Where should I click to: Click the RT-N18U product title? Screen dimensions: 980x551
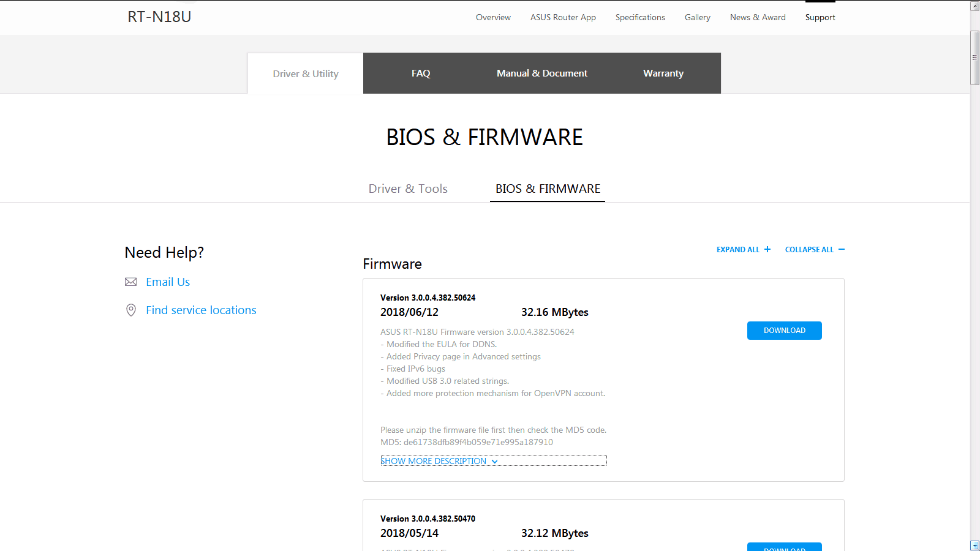pos(159,17)
